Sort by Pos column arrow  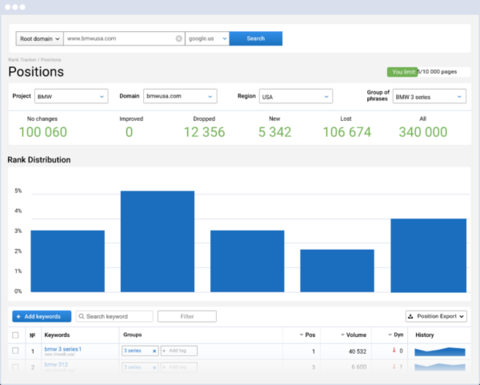point(301,335)
